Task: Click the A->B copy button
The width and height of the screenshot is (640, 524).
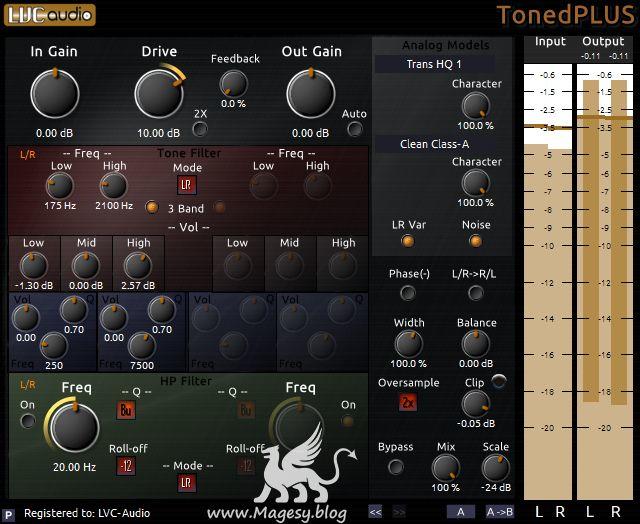Action: click(x=500, y=512)
